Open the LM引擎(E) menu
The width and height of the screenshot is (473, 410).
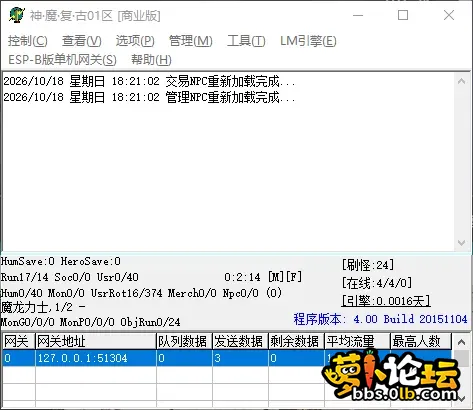click(x=308, y=41)
